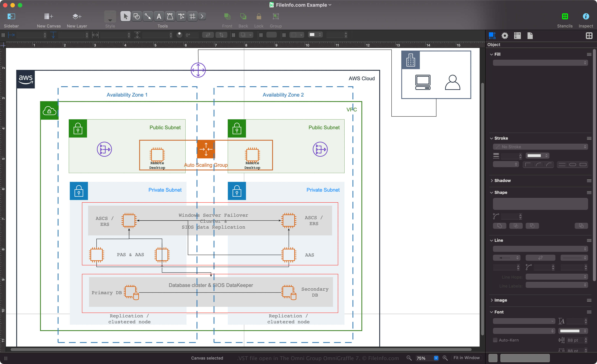The width and height of the screenshot is (597, 364).
Task: Collapse the Shape section
Action: pos(491,193)
